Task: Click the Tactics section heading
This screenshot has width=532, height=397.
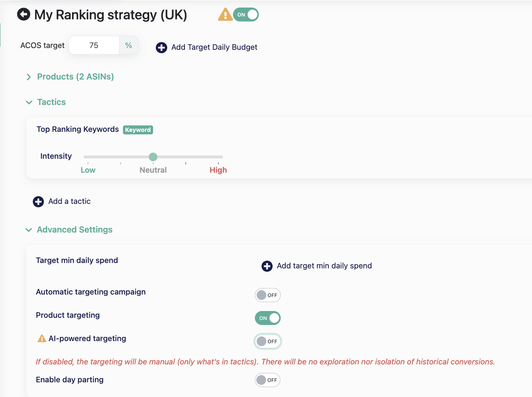Action: coord(52,102)
